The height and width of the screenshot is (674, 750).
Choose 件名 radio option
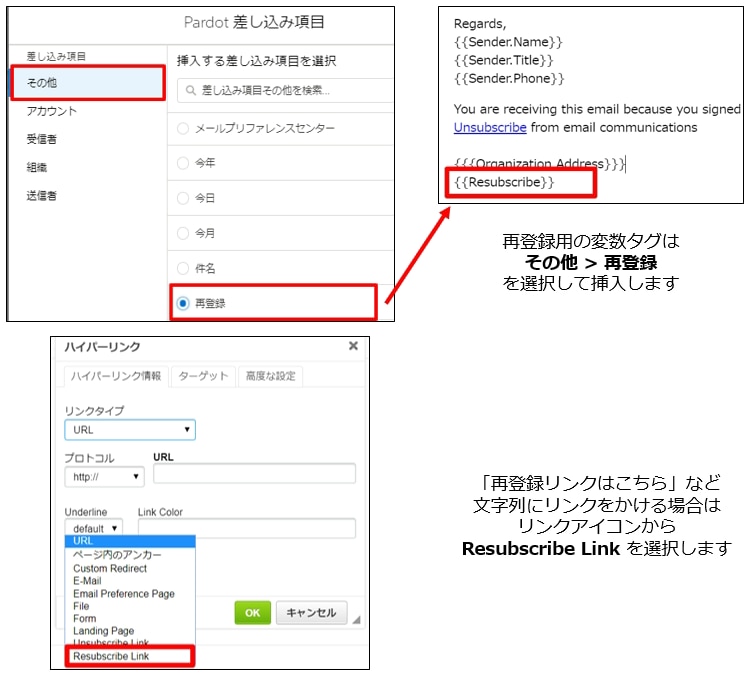183,268
